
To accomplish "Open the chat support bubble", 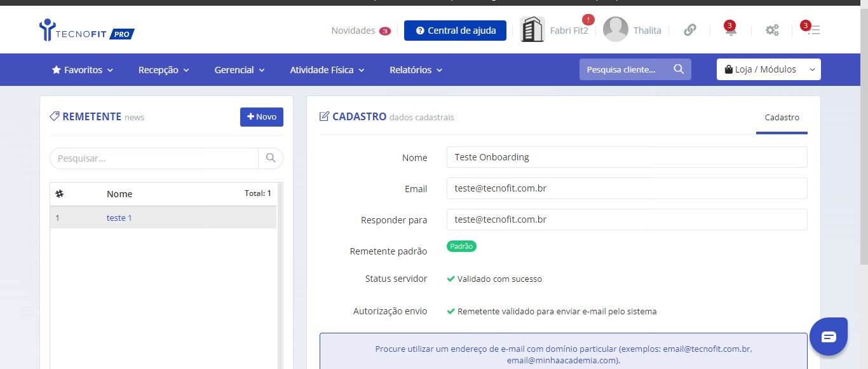I will pyautogui.click(x=829, y=337).
